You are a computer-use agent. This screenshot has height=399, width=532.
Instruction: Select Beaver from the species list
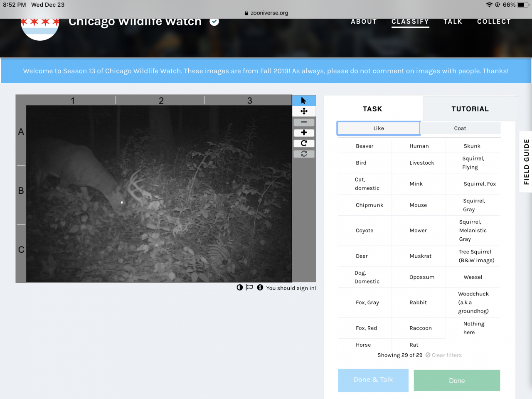tap(365, 146)
